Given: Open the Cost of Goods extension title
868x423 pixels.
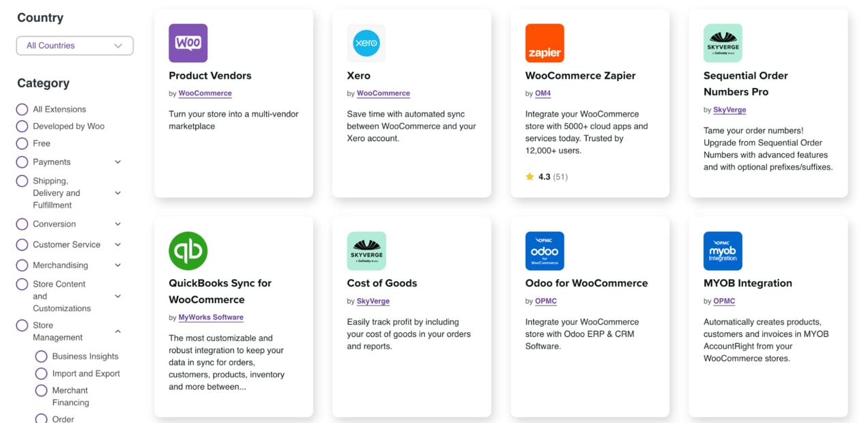Looking at the screenshot, I should point(382,283).
